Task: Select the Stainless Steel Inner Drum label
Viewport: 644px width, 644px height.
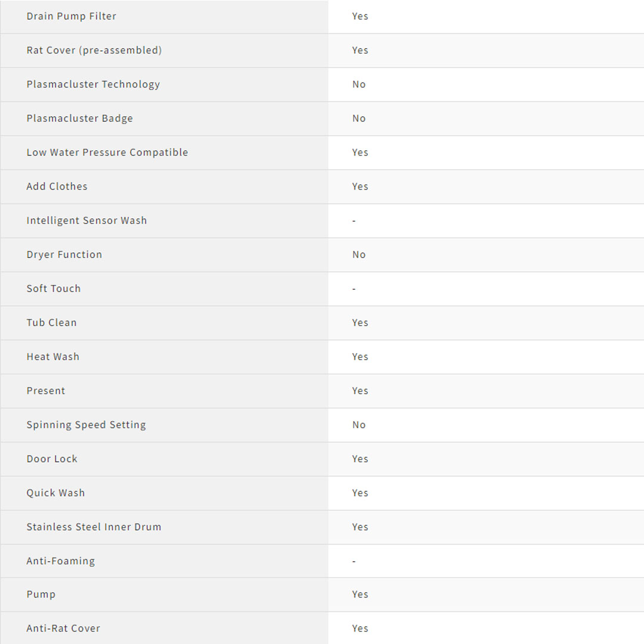Action: 94,527
